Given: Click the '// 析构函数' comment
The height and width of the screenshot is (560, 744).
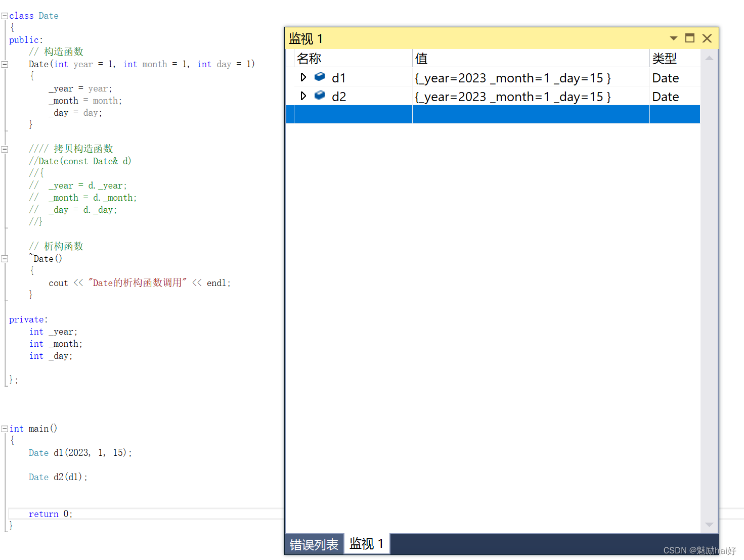Looking at the screenshot, I should [x=56, y=246].
